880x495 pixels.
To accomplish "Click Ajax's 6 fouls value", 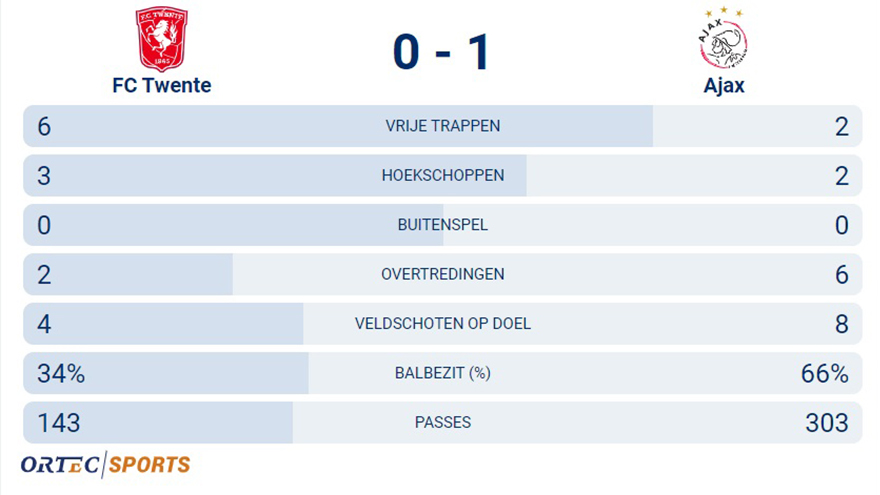I will 841,275.
